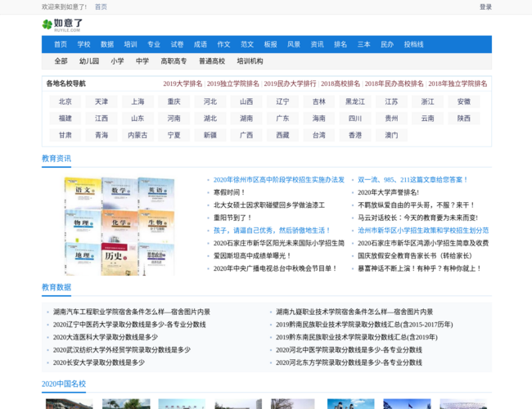
Task: Open the 登录 login link
Action: [485, 7]
